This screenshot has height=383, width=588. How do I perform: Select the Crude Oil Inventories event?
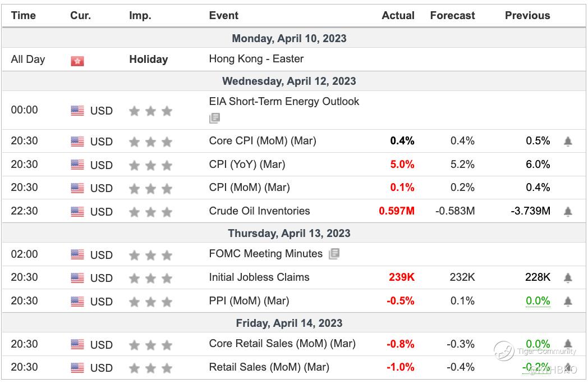pos(259,211)
